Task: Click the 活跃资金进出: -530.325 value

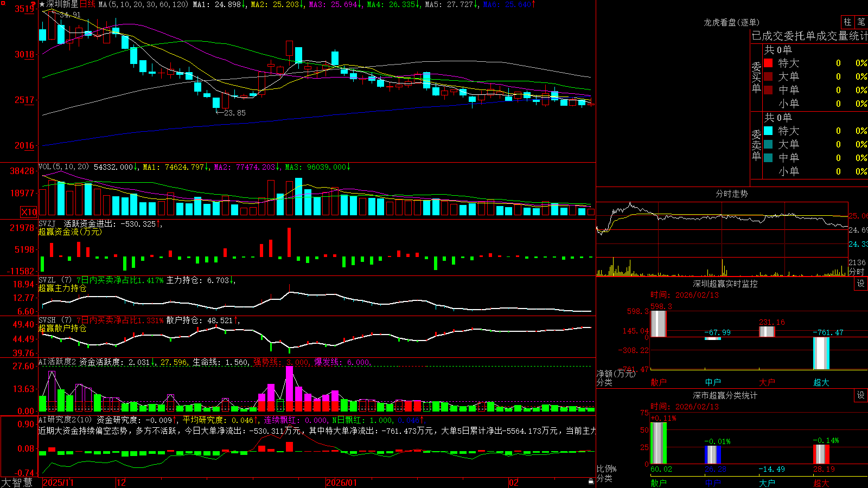Action: tap(110, 223)
